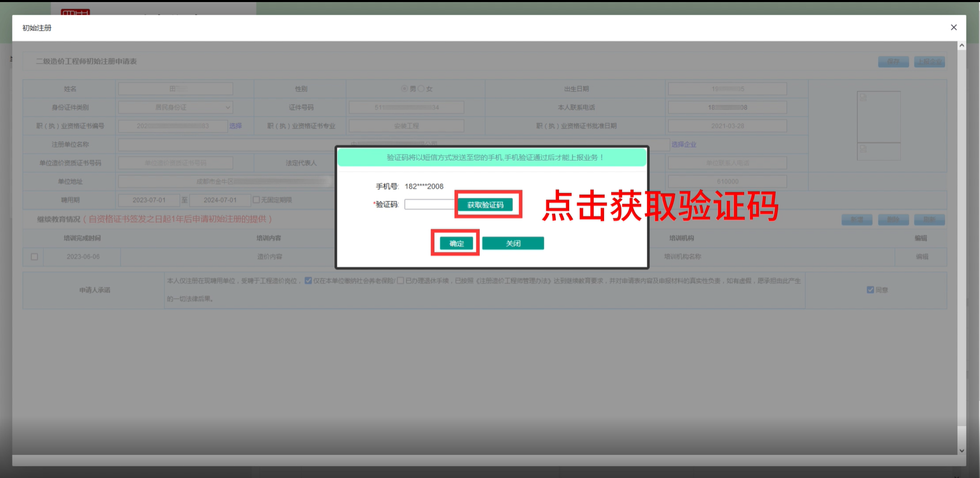Toggle the 同意 agreement checkbox
This screenshot has width=980, height=478.
[870, 290]
